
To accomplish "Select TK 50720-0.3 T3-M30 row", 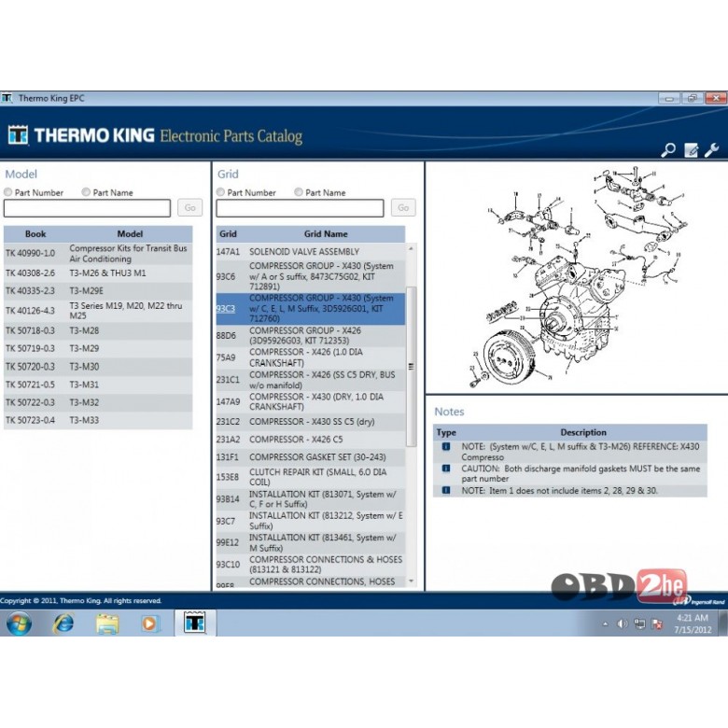I will pyautogui.click(x=98, y=366).
